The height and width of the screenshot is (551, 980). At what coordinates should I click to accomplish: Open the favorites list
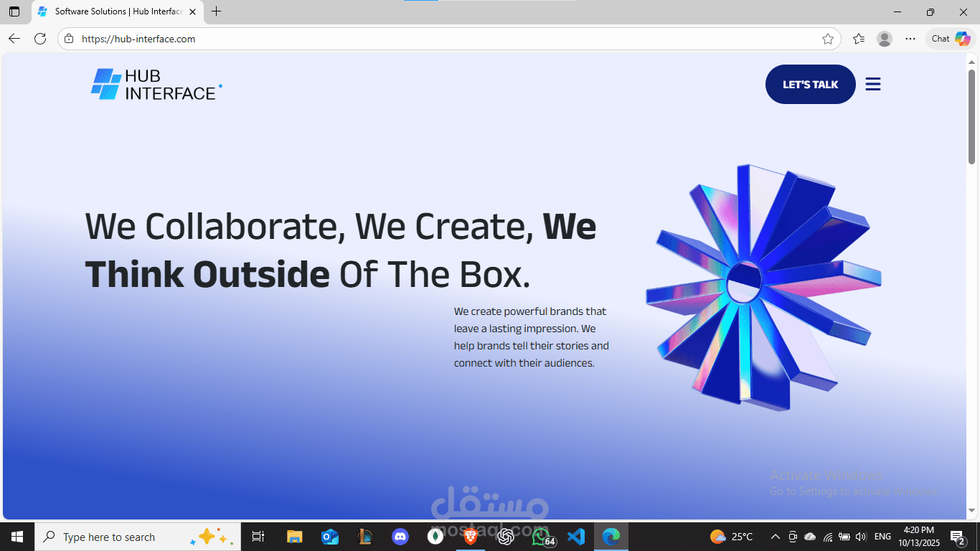click(859, 39)
